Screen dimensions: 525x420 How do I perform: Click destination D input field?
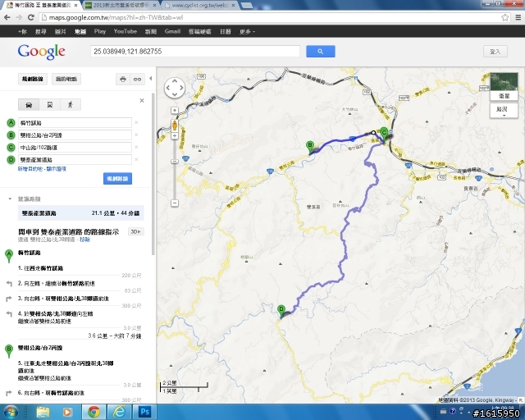click(x=75, y=160)
